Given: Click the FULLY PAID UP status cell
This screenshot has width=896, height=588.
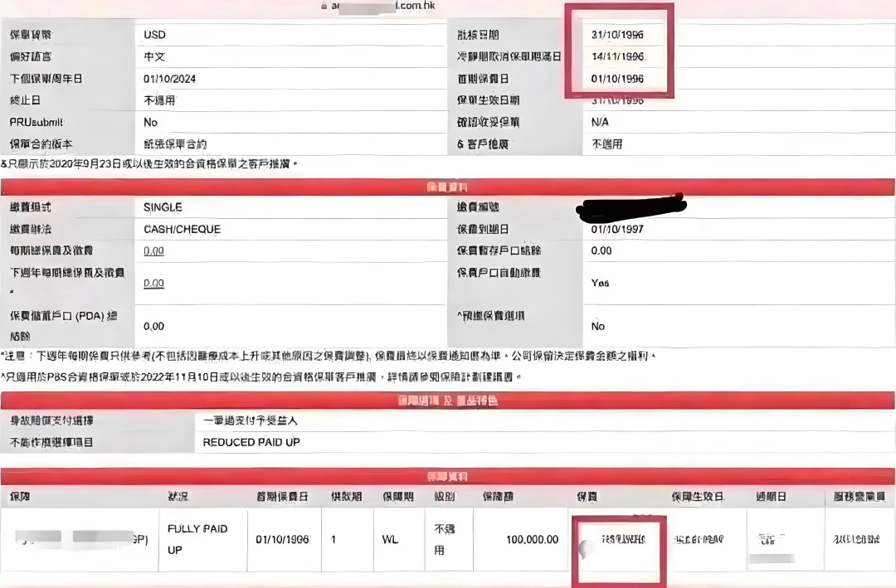Looking at the screenshot, I should point(197,539).
